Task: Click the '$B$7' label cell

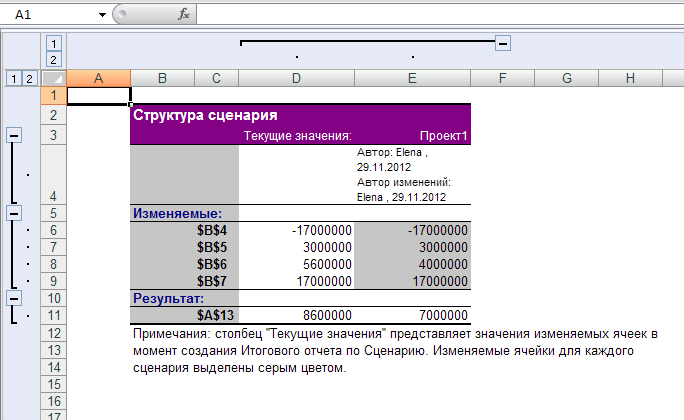Action: click(x=212, y=281)
